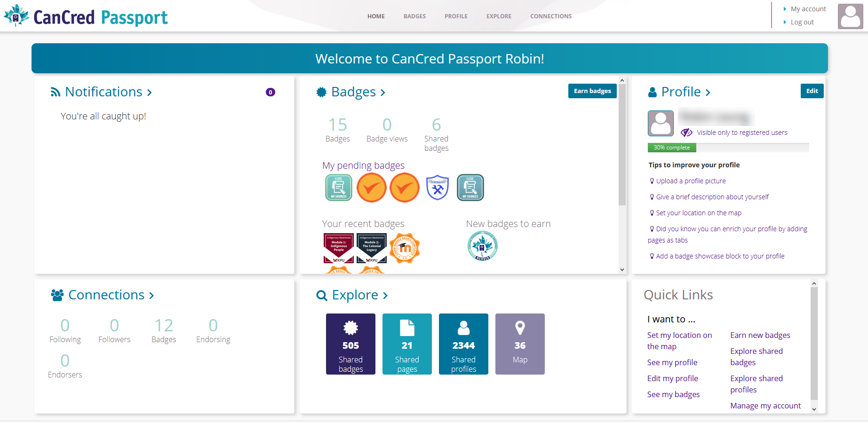The height and width of the screenshot is (423, 868).
Task: Expand Connections section via chevron
Action: tap(151, 296)
